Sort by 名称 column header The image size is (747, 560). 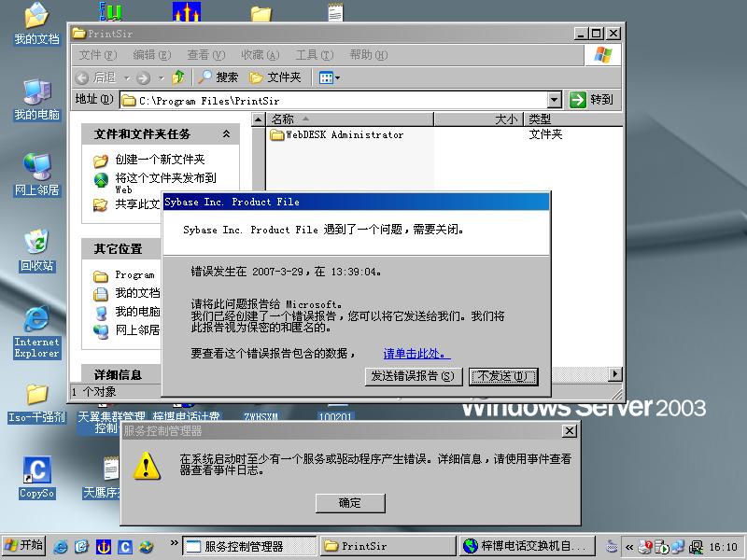point(349,119)
